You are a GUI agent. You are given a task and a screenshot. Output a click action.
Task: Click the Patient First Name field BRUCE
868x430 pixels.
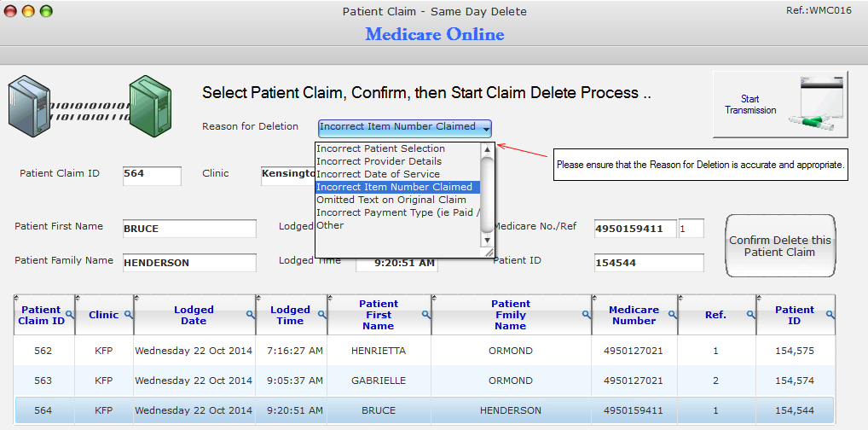(189, 229)
